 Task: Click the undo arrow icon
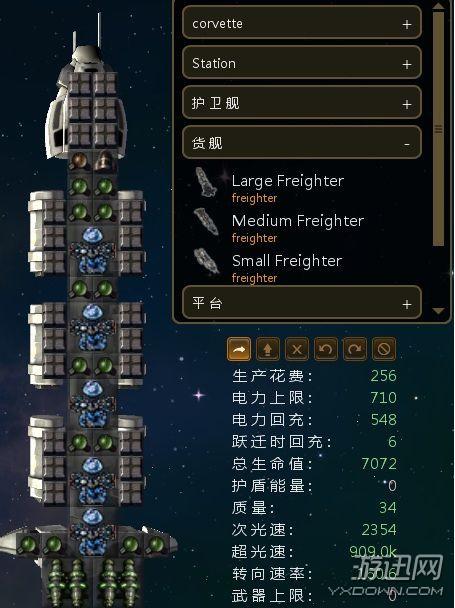point(326,349)
